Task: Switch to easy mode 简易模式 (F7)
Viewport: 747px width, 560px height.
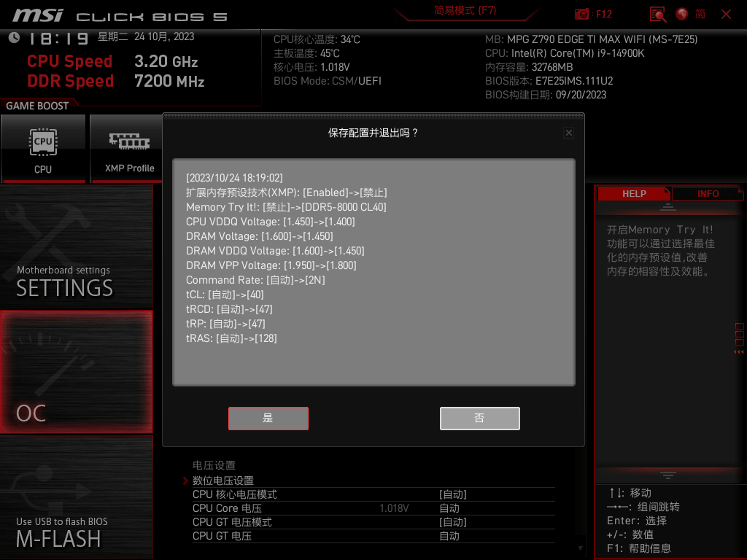Action: pyautogui.click(x=465, y=10)
